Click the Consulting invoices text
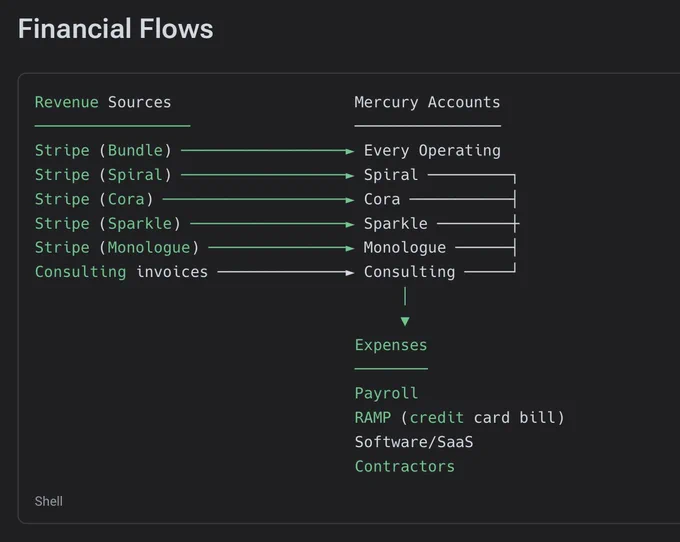Viewport: 680px width, 542px height. pos(121,272)
